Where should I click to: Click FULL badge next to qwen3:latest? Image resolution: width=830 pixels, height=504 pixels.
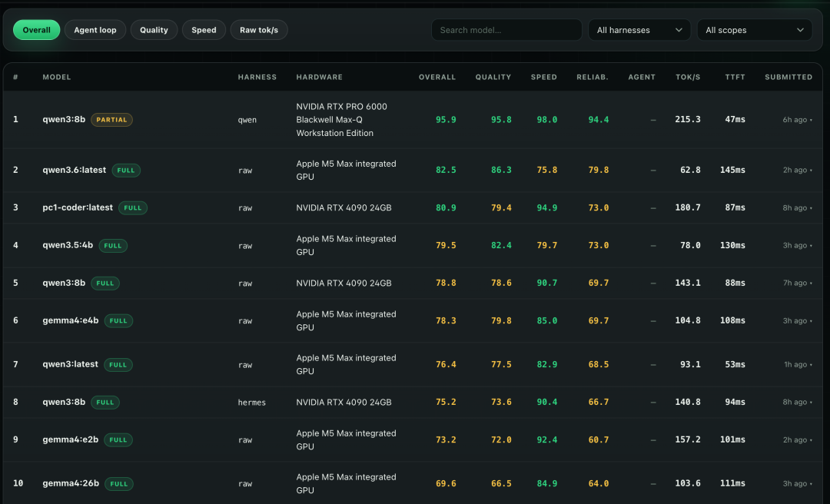point(118,365)
